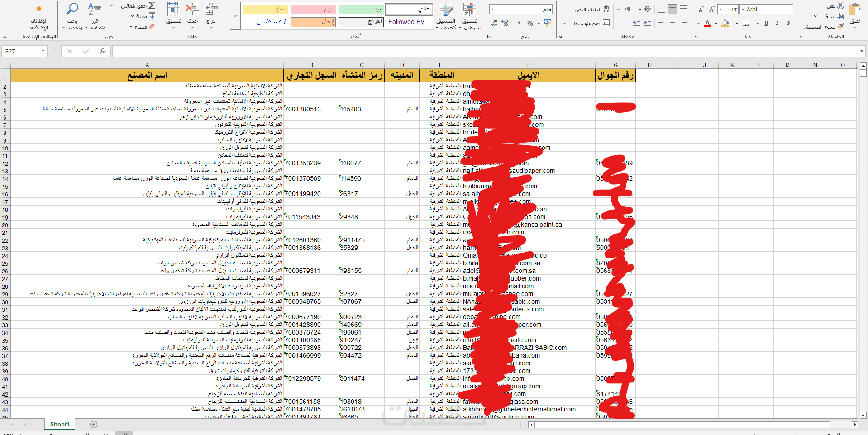
Task: Decrease font size with the smaller A
Action: point(701,9)
